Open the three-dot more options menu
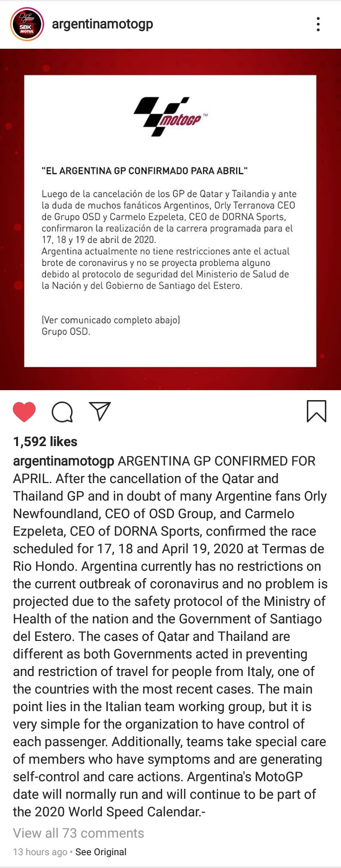The image size is (341, 868). [x=318, y=24]
